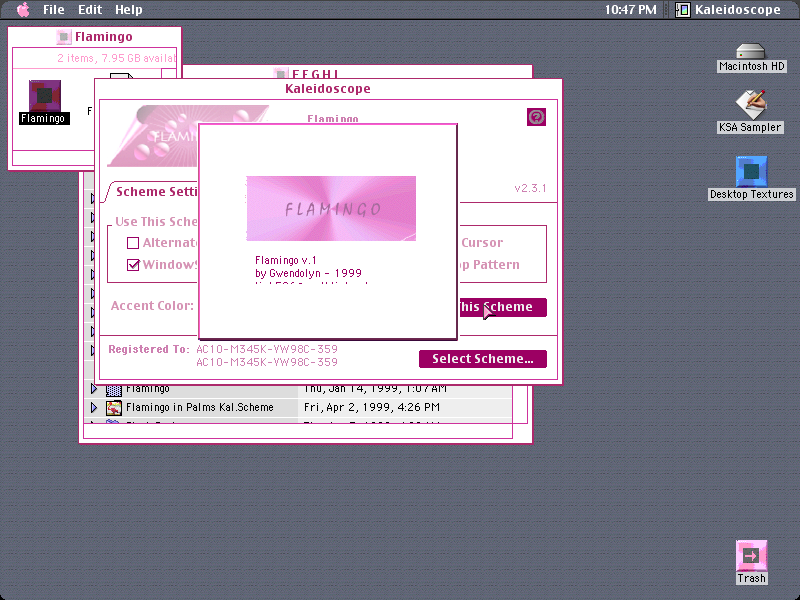Click the v2.3.1 version label
Viewport: 800px width, 600px height.
click(x=530, y=188)
